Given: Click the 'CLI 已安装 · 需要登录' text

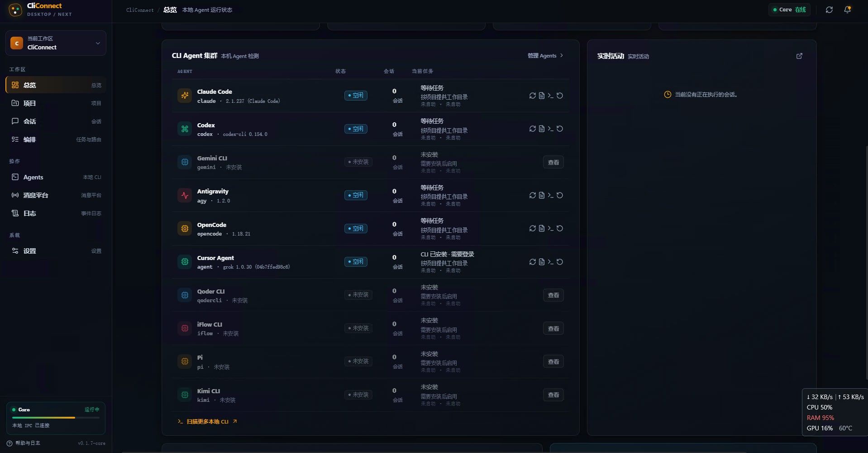Looking at the screenshot, I should tap(447, 254).
